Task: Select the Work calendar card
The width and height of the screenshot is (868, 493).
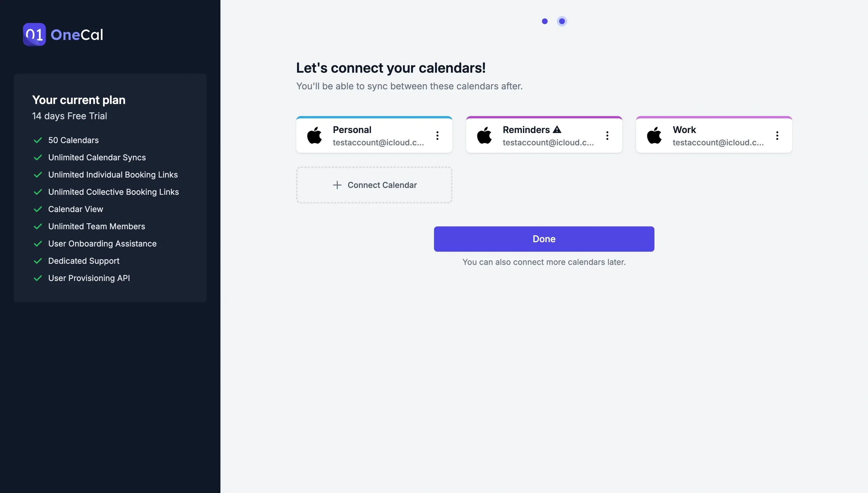Action: (x=714, y=134)
